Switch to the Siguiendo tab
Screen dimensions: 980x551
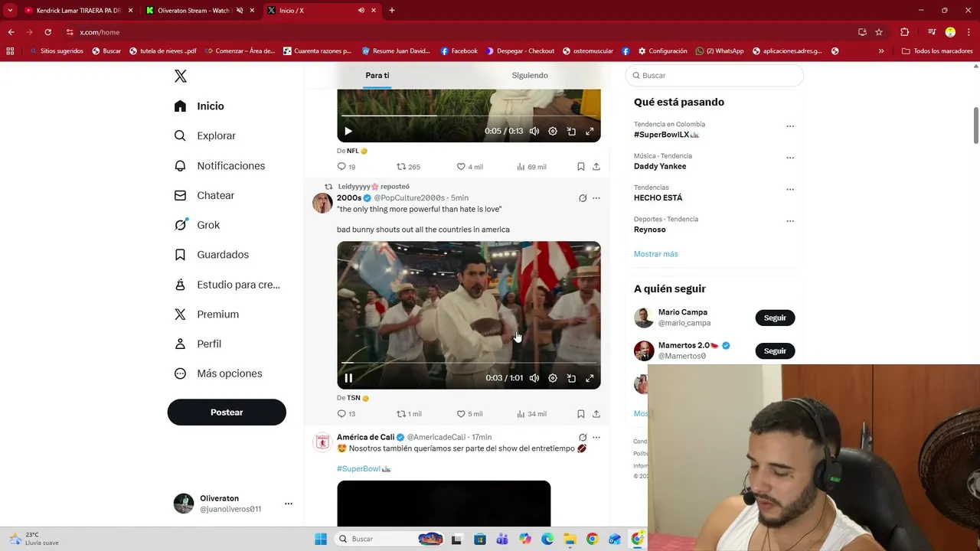click(530, 76)
